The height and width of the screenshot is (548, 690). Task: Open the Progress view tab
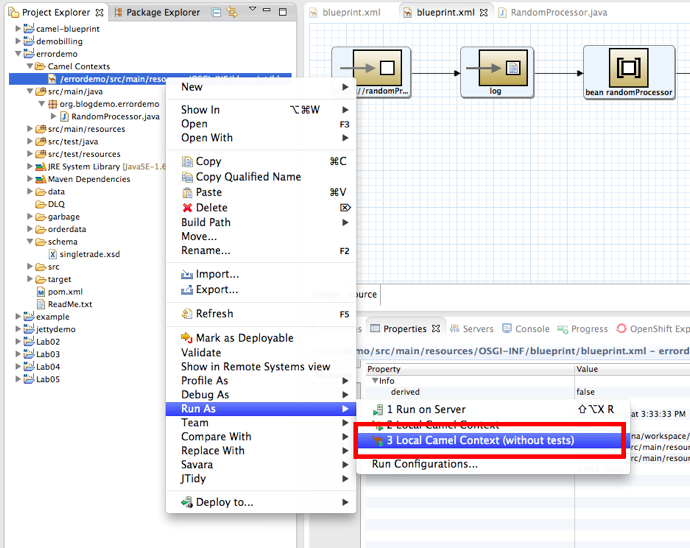tap(583, 329)
